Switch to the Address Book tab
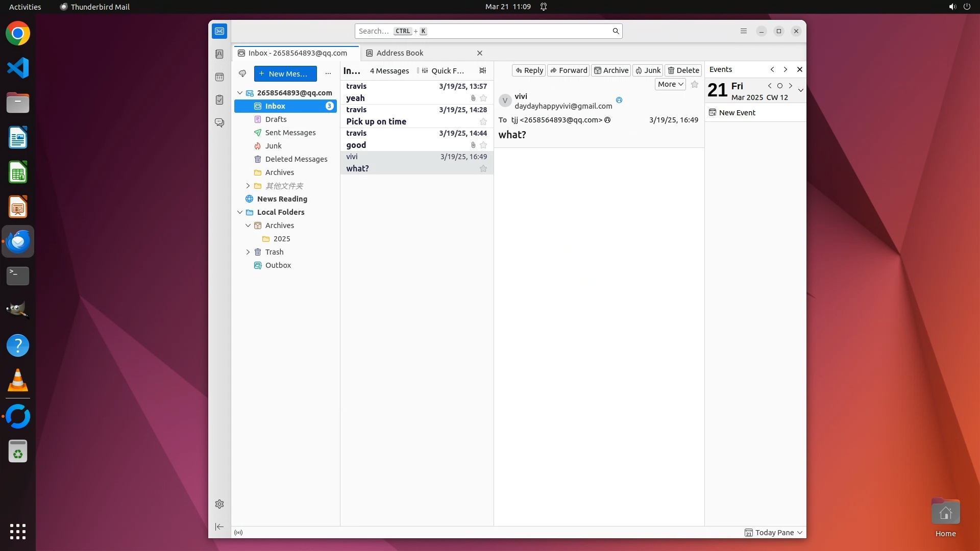 click(x=400, y=53)
